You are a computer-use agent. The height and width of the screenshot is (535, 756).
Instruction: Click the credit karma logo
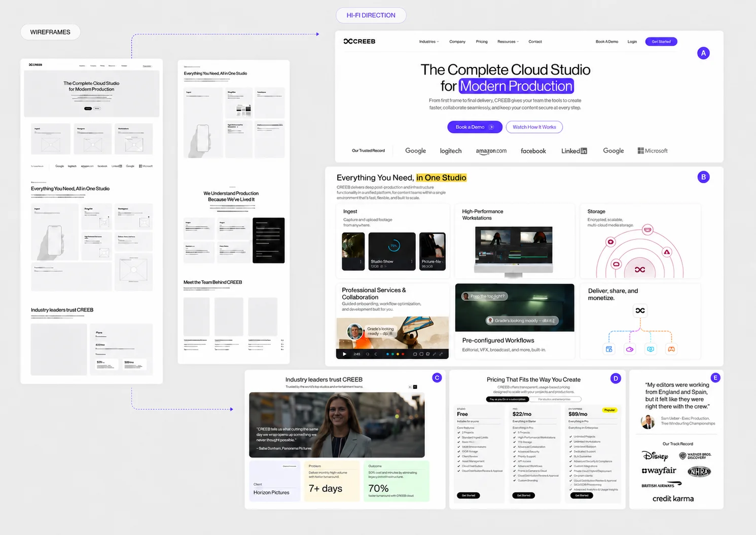click(x=673, y=498)
